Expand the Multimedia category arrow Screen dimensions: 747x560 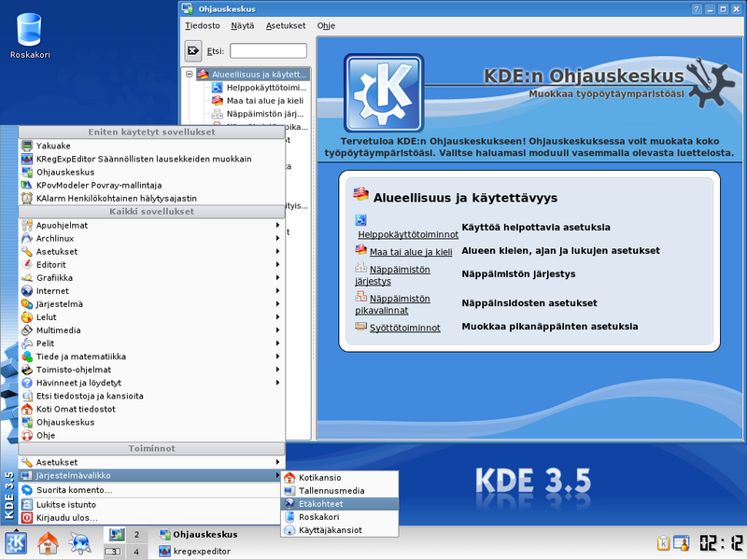278,329
